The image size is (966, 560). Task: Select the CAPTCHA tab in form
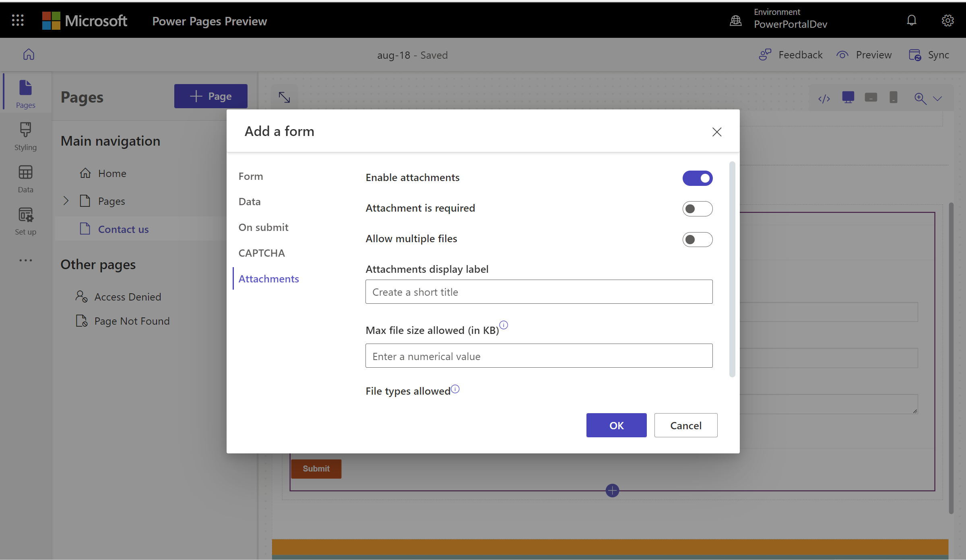(261, 253)
